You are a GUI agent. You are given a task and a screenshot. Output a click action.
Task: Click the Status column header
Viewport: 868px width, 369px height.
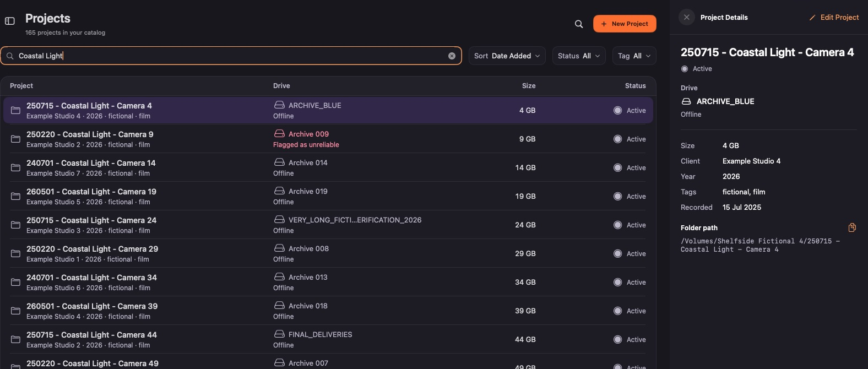(635, 86)
